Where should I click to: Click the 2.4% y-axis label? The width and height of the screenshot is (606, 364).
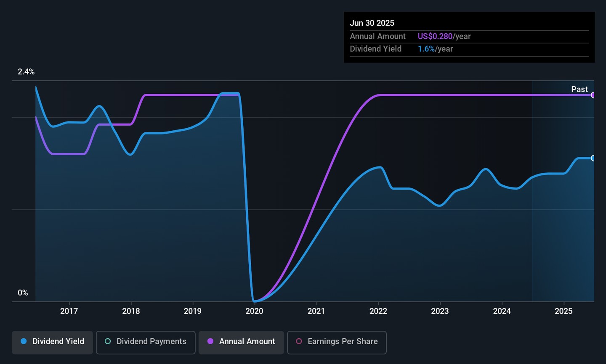pyautogui.click(x=26, y=72)
